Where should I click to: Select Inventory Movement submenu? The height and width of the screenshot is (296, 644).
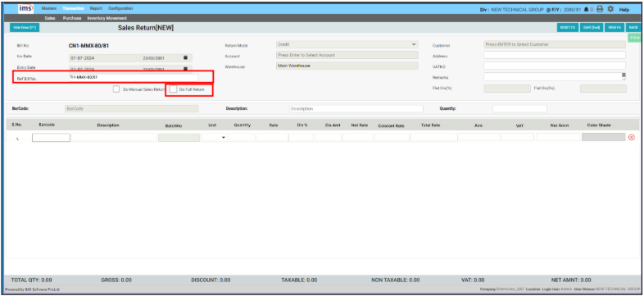[x=107, y=18]
